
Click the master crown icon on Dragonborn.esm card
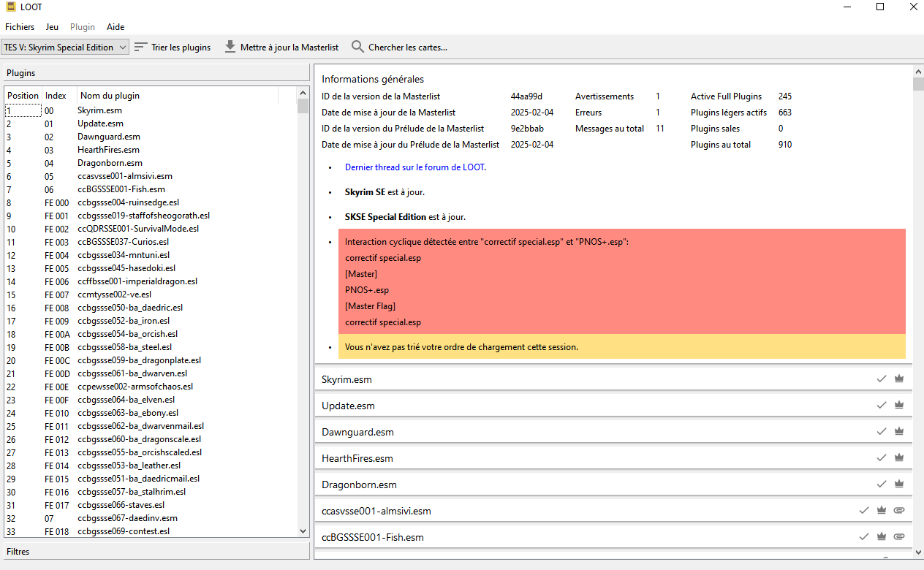[x=899, y=484]
